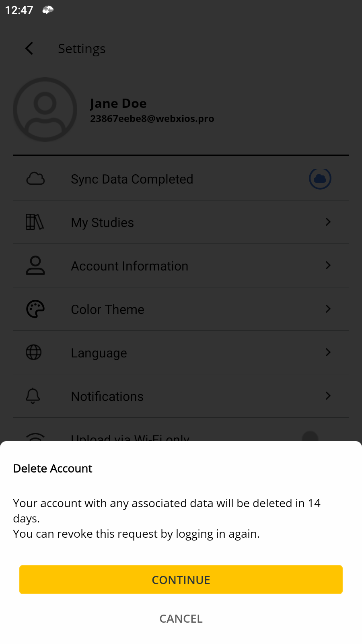Image resolution: width=362 pixels, height=644 pixels.
Task: Tap the back arrow in Settings header
Action: pos(29,49)
